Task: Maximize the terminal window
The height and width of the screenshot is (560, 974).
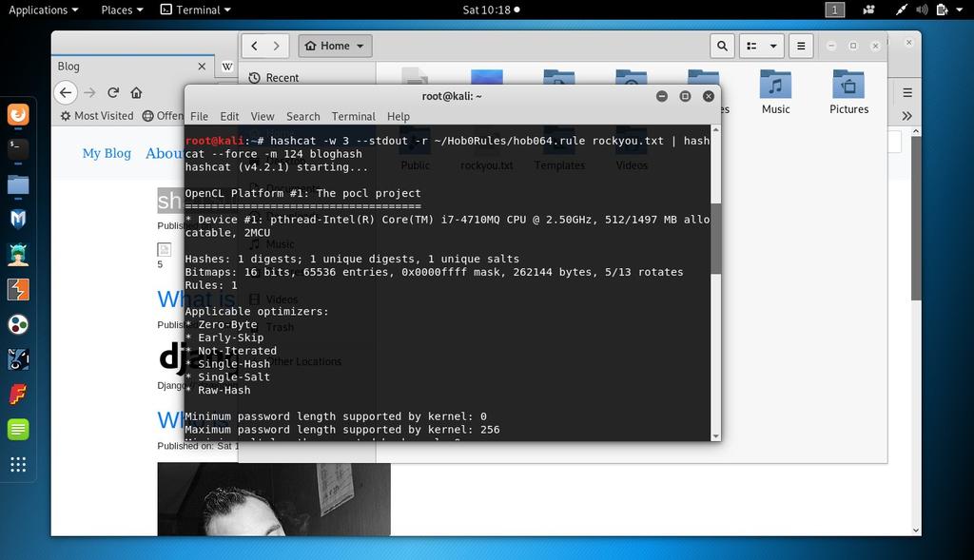Action: (x=685, y=96)
